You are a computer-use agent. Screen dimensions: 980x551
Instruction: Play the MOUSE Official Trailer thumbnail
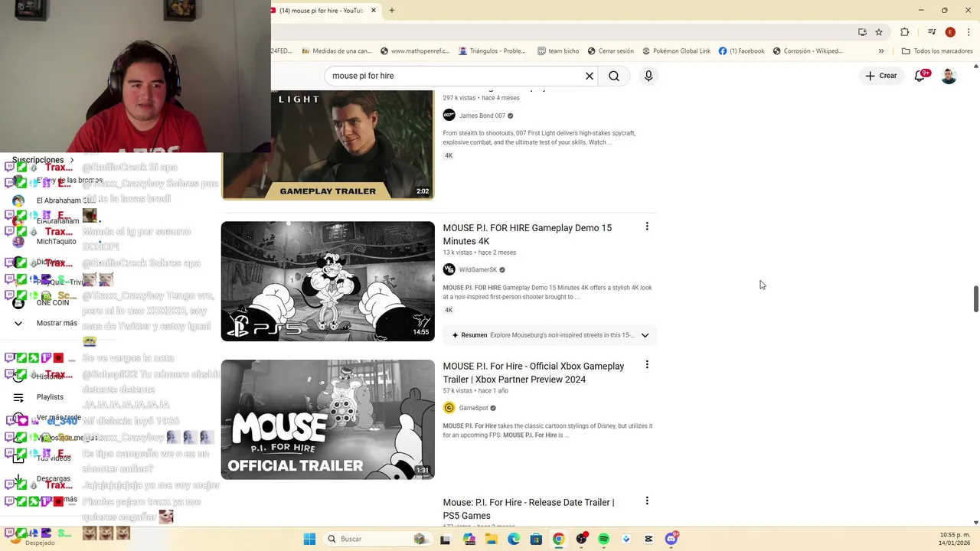click(x=328, y=420)
